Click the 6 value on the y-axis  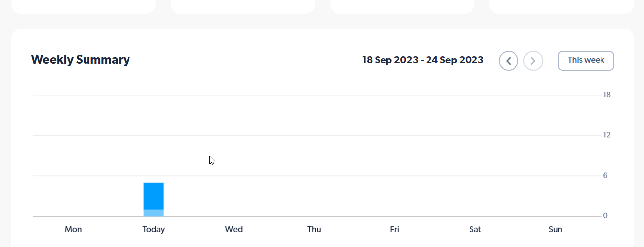coord(605,176)
